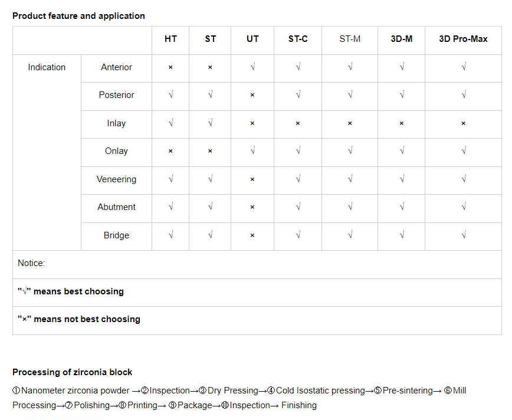Click the ST-M column header

pyautogui.click(x=350, y=39)
